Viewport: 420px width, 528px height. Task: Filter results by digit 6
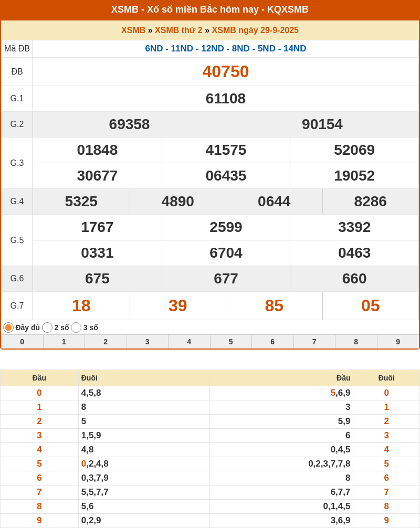click(272, 342)
